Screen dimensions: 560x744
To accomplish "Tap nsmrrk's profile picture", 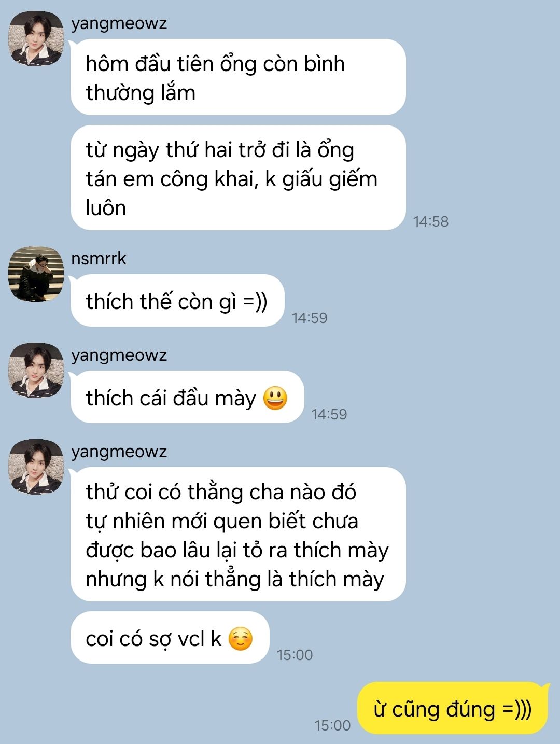I will (36, 274).
